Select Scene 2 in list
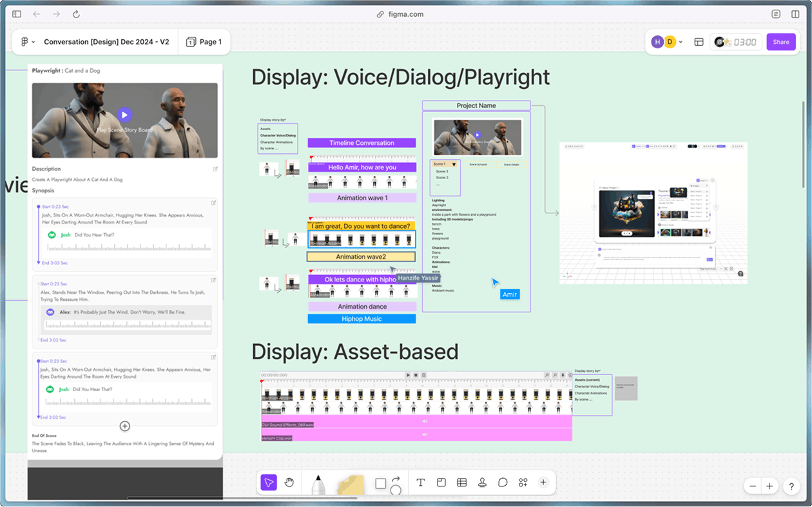The image size is (812, 507). coord(441,171)
